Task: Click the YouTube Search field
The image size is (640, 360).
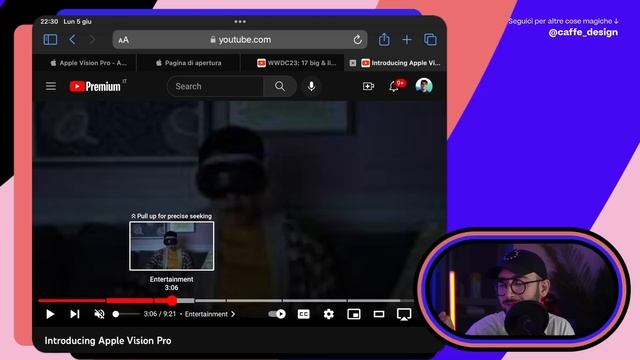Action: (x=215, y=86)
